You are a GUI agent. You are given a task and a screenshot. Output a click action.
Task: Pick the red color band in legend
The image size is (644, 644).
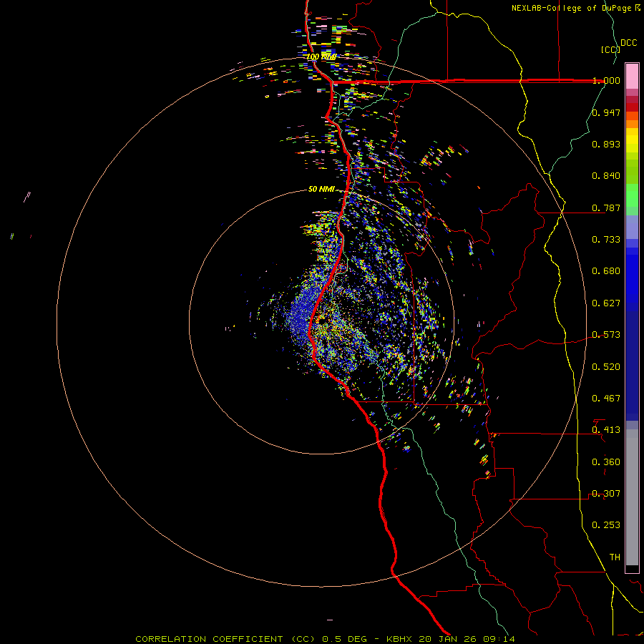pos(632,107)
